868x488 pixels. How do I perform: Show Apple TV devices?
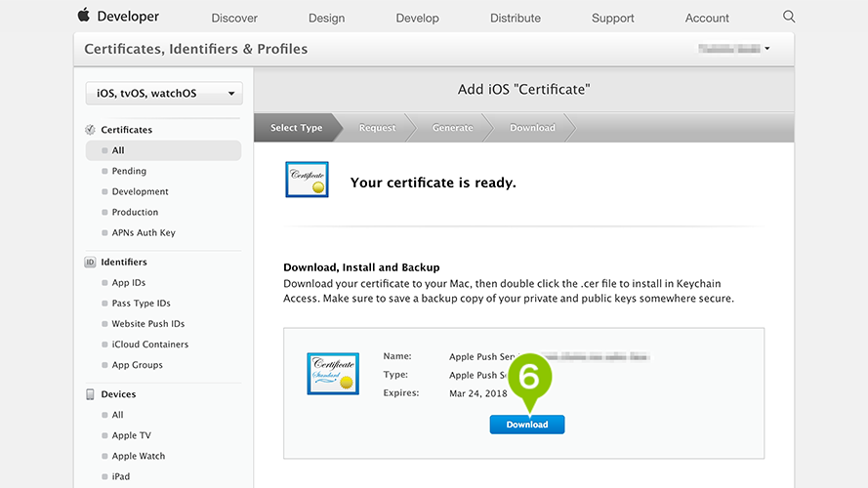(131, 435)
